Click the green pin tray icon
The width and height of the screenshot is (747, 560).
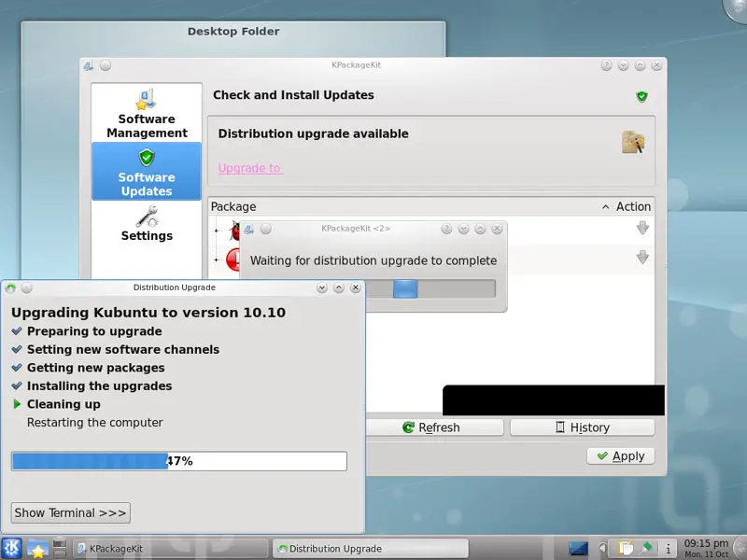tap(647, 548)
